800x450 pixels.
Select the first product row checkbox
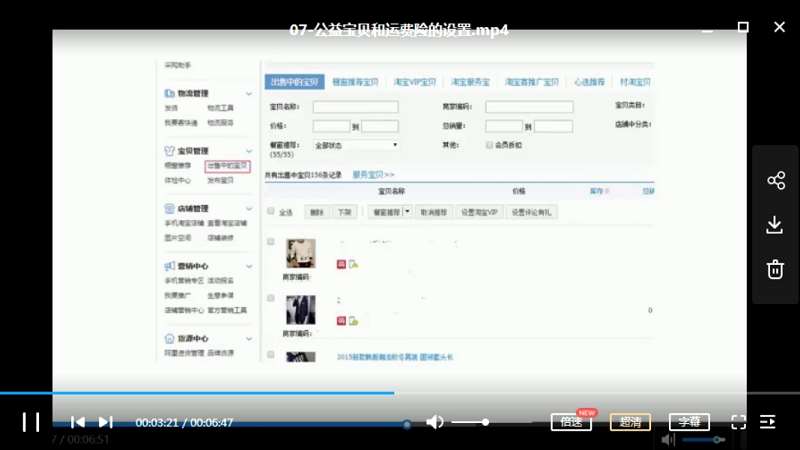coord(271,242)
